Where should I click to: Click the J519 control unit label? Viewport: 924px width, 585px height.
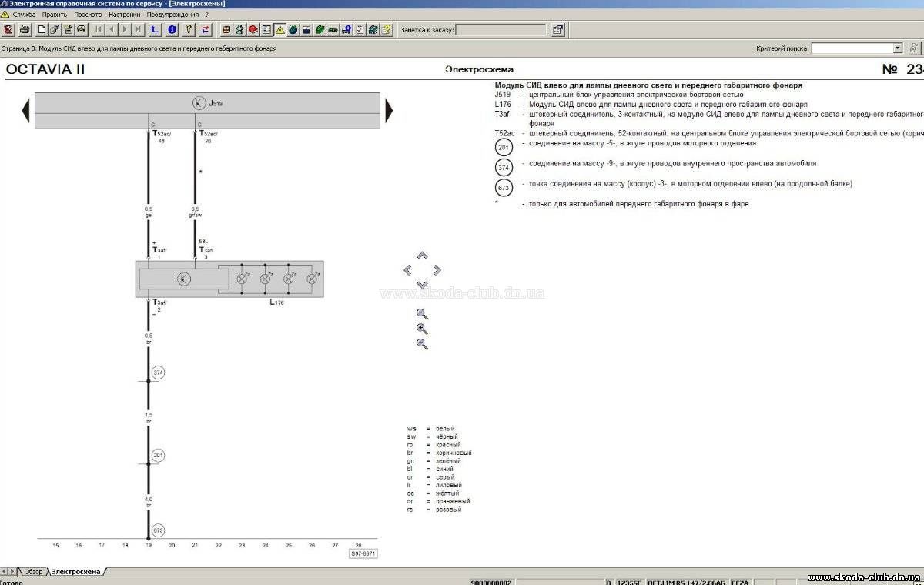pos(216,102)
